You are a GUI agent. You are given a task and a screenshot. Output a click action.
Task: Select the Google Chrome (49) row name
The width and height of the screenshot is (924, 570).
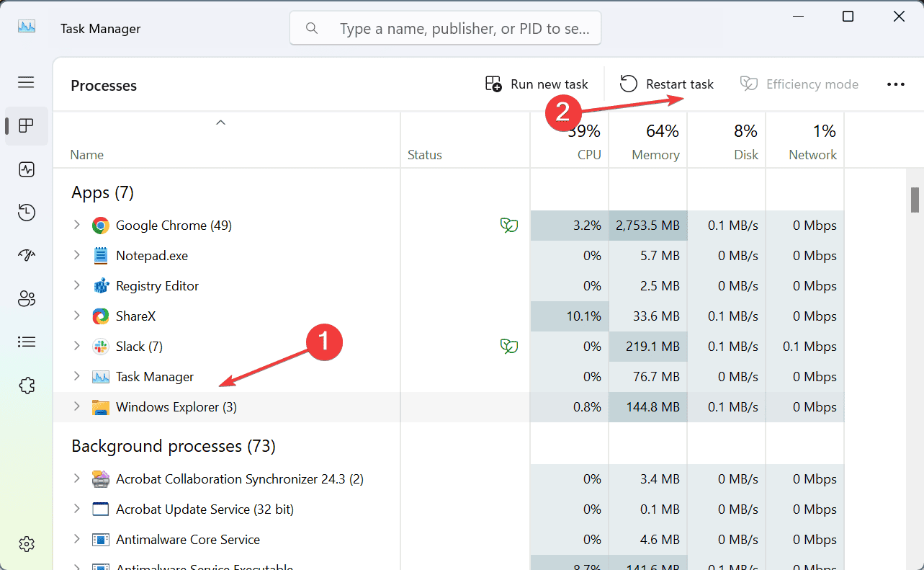coord(174,226)
